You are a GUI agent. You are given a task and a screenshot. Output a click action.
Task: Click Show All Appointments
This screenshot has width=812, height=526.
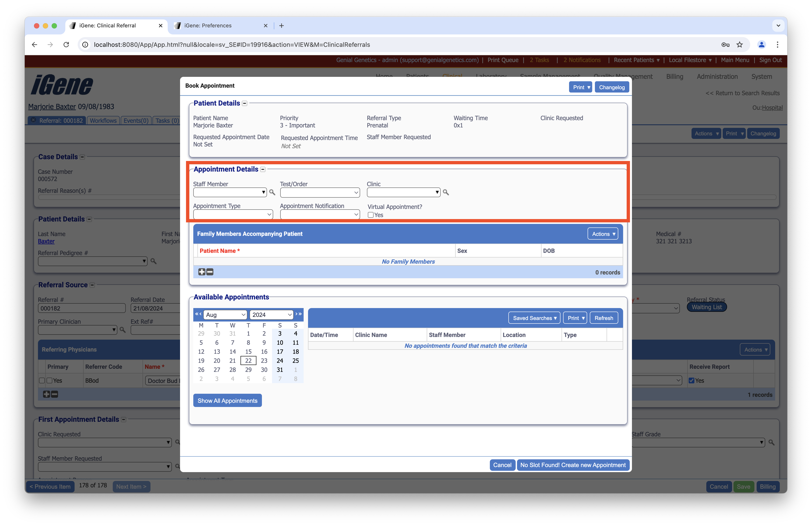pyautogui.click(x=227, y=400)
